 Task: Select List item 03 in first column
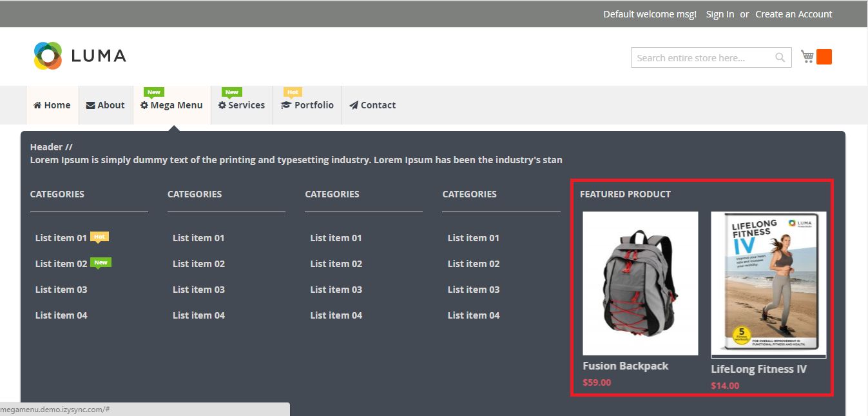tap(61, 290)
